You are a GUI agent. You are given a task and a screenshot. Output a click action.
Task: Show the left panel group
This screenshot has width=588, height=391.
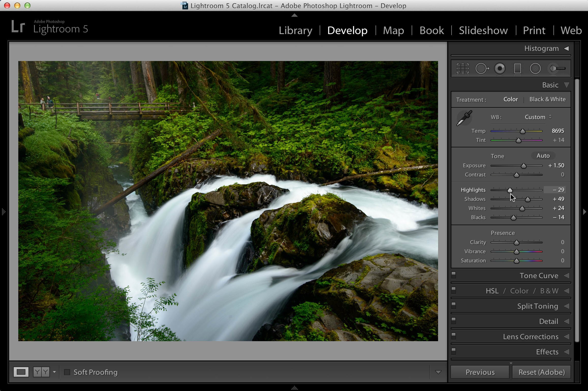tap(3, 212)
